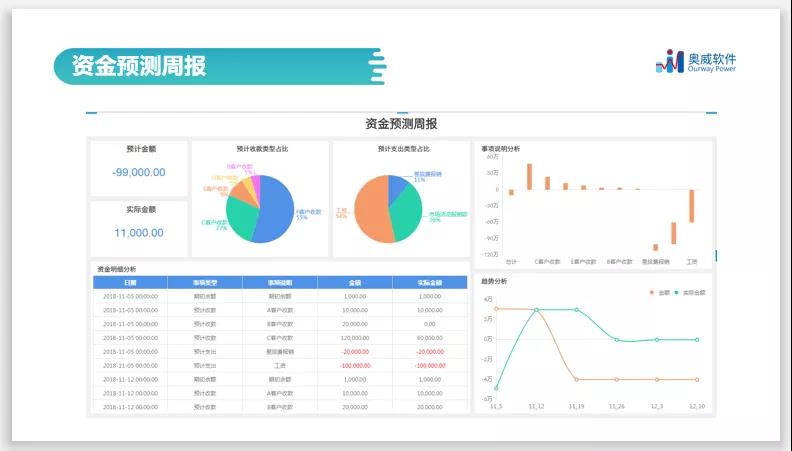Click the C客户收款 cell in the detail table

(280, 338)
